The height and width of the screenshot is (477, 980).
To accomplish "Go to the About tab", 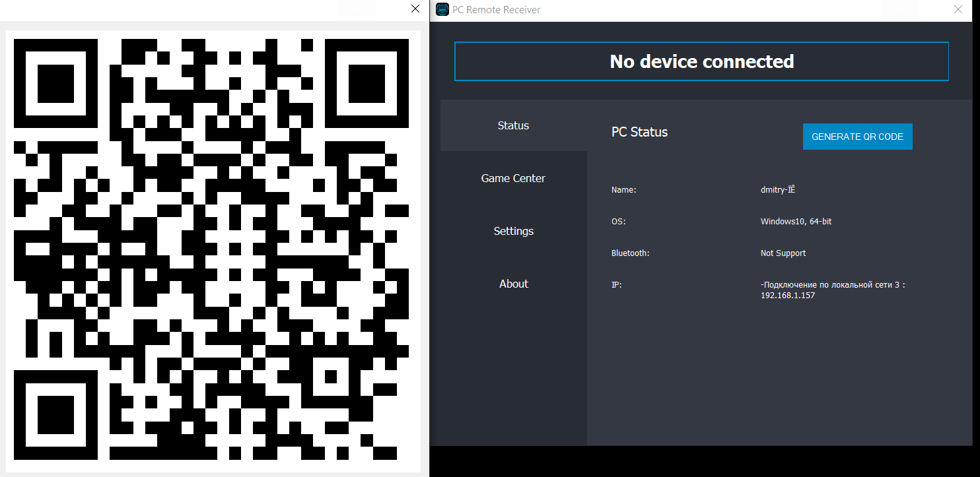I will click(x=514, y=284).
